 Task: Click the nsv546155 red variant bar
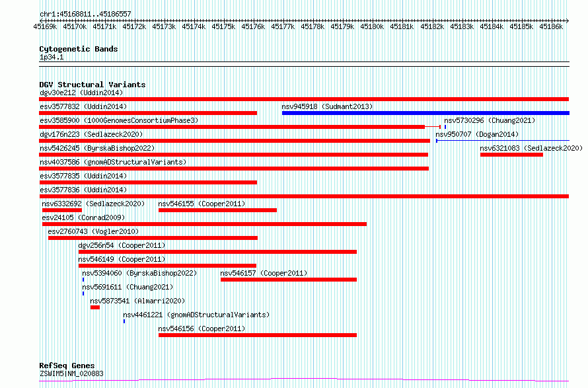click(217, 210)
